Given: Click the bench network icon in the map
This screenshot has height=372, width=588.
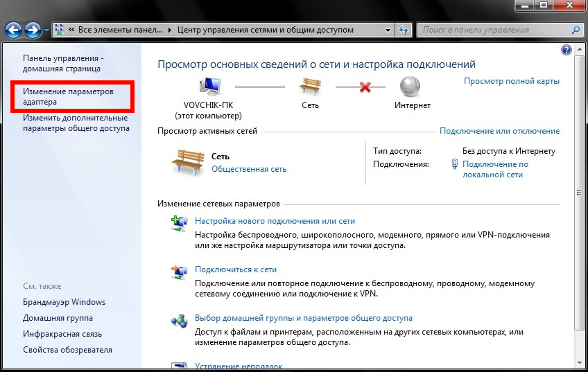Looking at the screenshot, I should [x=310, y=86].
